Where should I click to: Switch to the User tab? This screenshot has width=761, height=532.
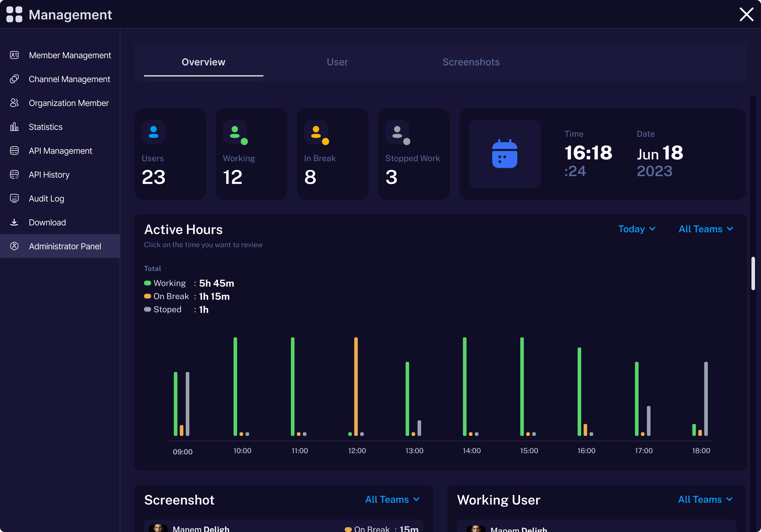[337, 62]
